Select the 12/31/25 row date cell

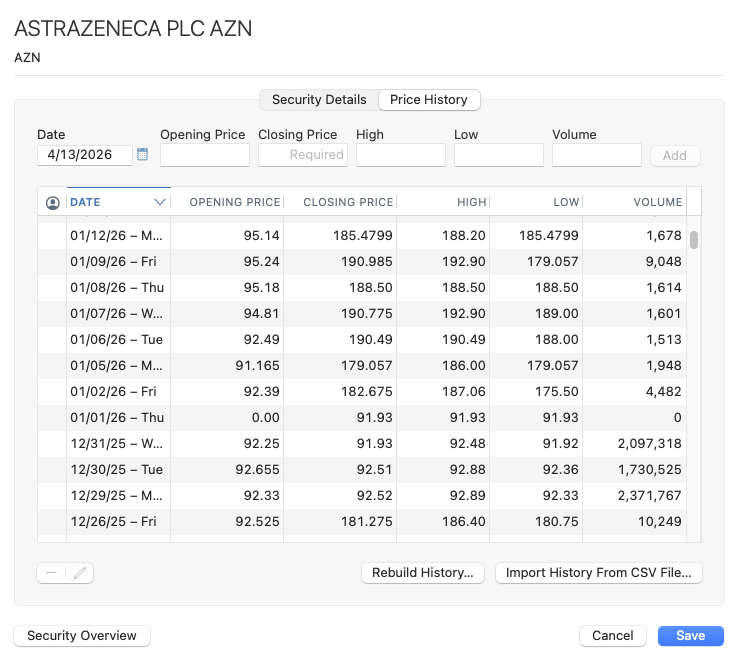click(117, 444)
